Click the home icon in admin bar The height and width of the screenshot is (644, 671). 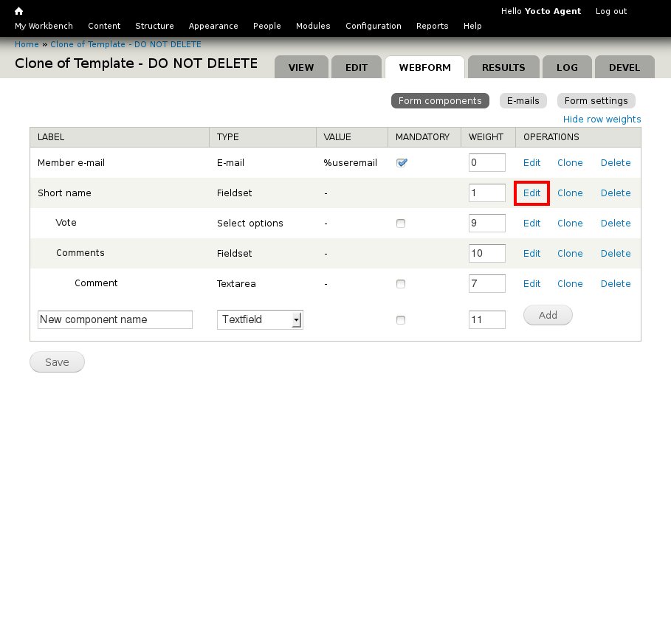click(19, 11)
